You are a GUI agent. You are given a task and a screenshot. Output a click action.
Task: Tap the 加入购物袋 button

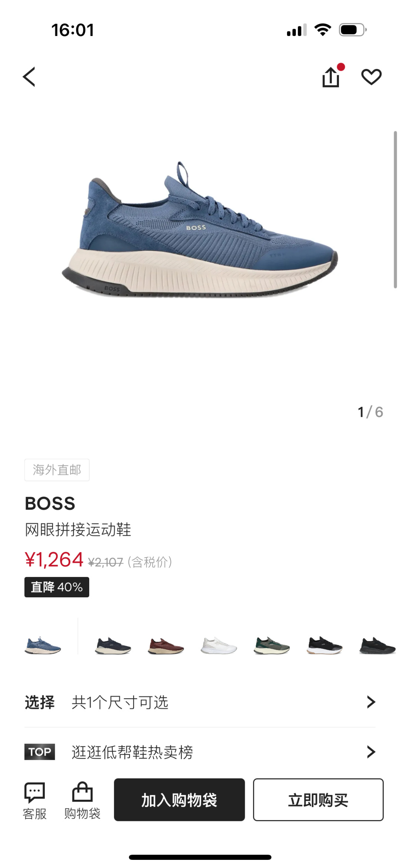pos(179,800)
